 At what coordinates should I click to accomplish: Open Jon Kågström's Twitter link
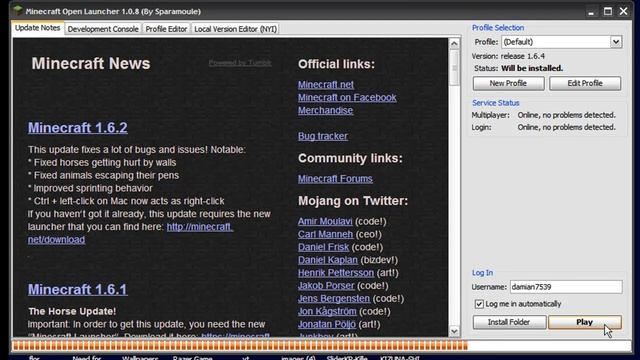(327, 311)
